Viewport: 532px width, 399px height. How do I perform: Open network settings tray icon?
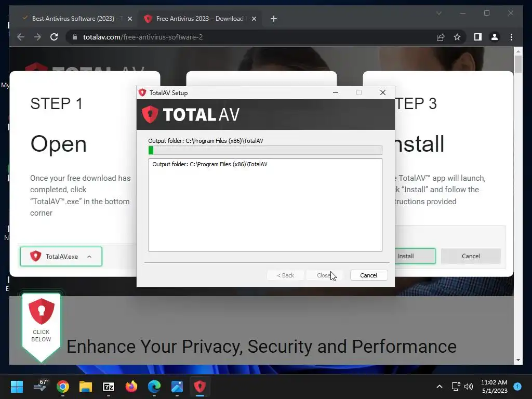456,387
